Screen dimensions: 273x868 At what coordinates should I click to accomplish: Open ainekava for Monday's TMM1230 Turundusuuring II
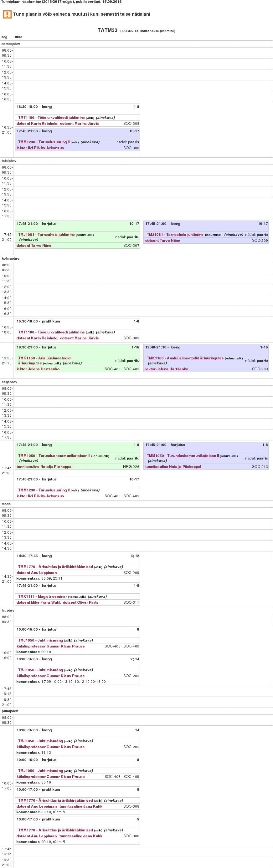(90, 142)
